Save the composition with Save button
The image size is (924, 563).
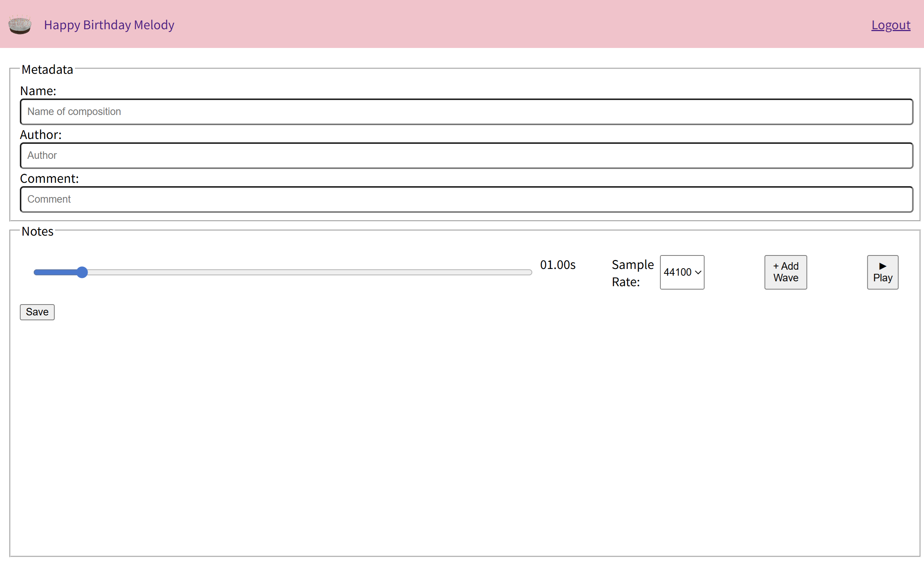click(37, 312)
